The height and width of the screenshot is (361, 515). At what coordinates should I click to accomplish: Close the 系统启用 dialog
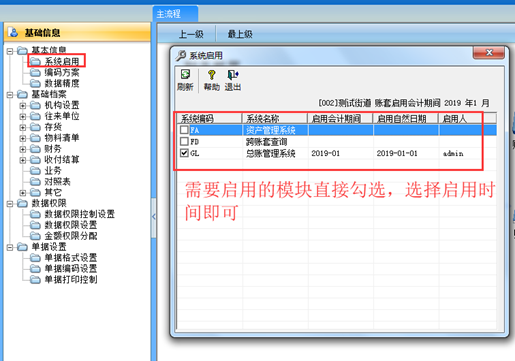489,53
